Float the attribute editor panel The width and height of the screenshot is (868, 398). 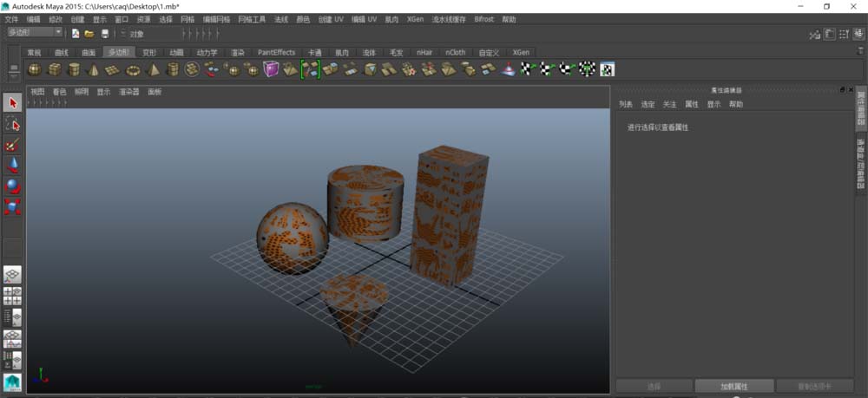pos(843,89)
